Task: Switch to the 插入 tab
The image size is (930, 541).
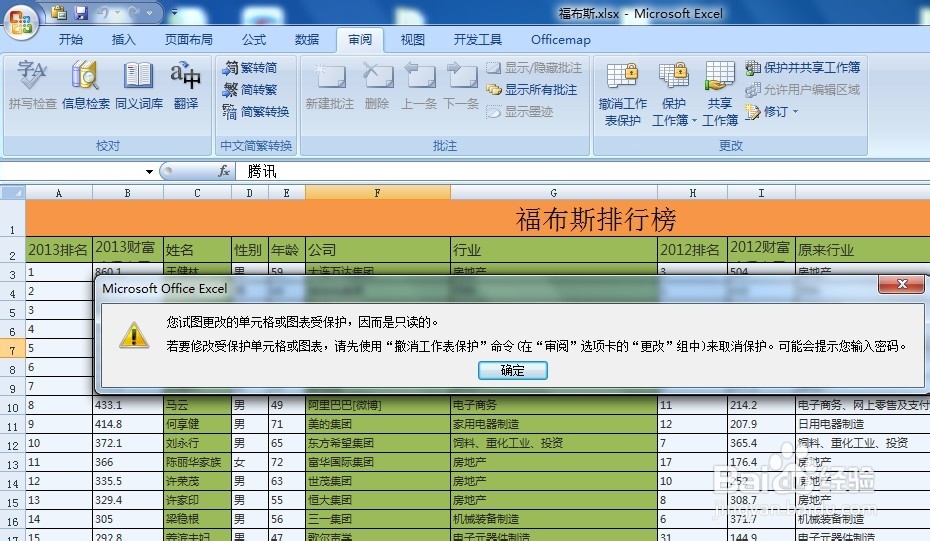Action: (123, 40)
